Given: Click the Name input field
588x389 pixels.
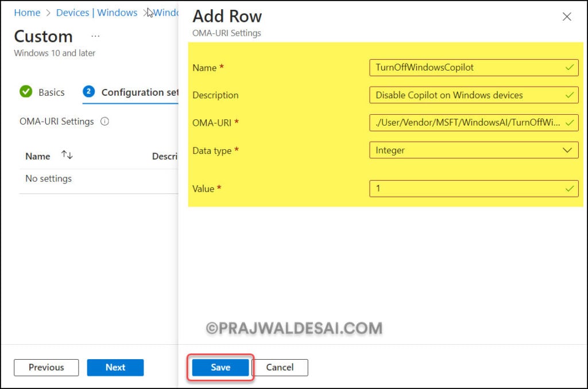Looking at the screenshot, I should (474, 68).
